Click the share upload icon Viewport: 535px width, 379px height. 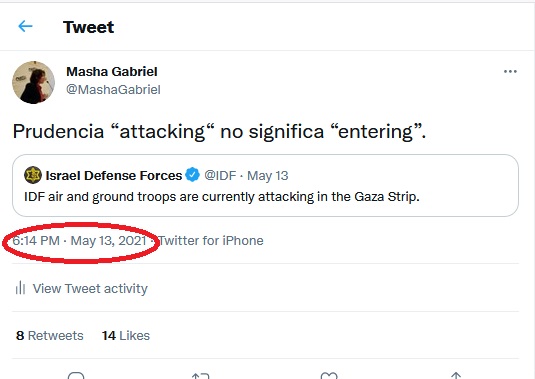456,375
